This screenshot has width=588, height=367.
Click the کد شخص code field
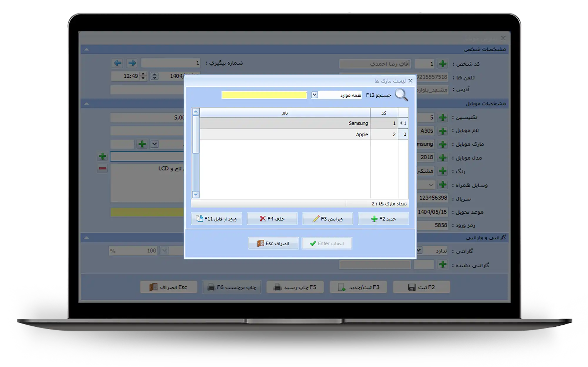coord(424,64)
